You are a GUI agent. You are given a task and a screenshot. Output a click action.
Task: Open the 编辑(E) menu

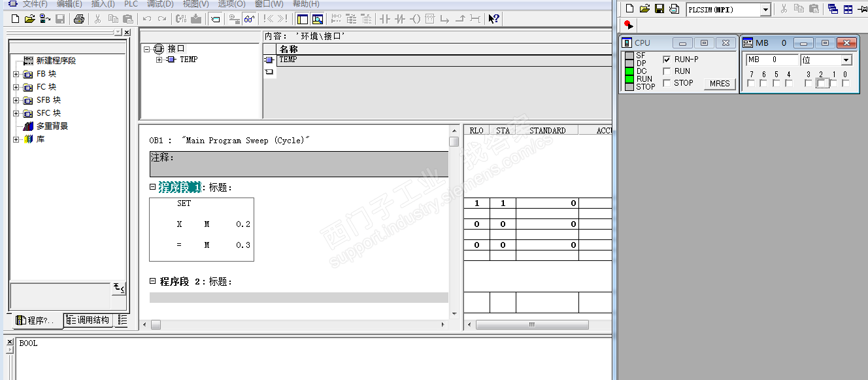69,4
